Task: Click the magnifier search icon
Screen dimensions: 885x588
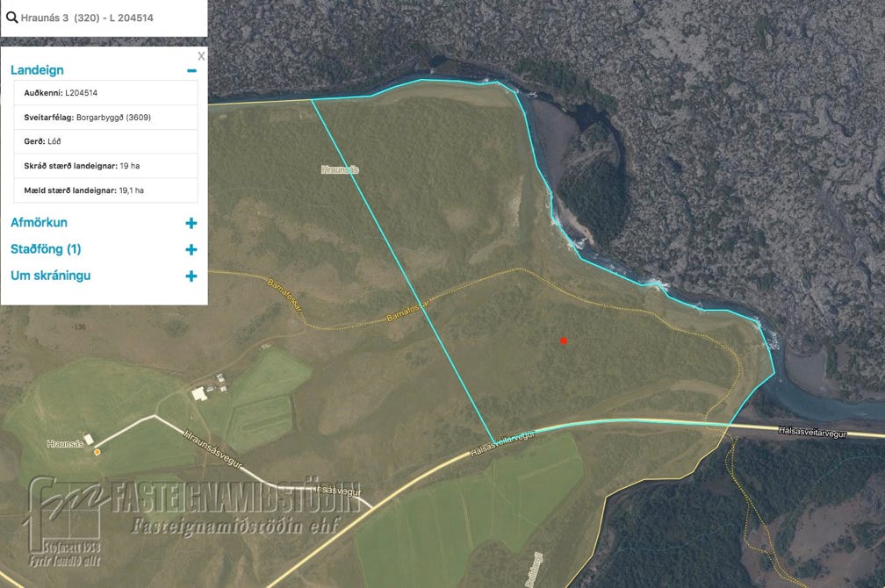Action: point(12,17)
